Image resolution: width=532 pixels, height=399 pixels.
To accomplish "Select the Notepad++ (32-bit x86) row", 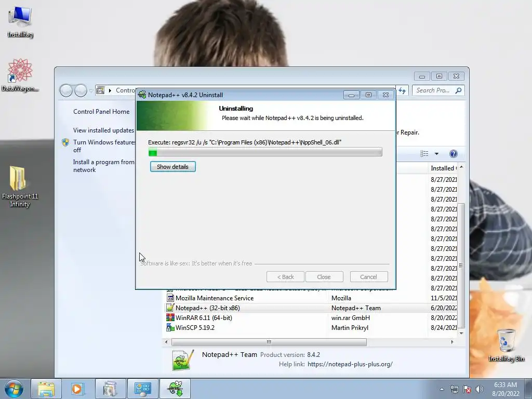I will point(311,308).
